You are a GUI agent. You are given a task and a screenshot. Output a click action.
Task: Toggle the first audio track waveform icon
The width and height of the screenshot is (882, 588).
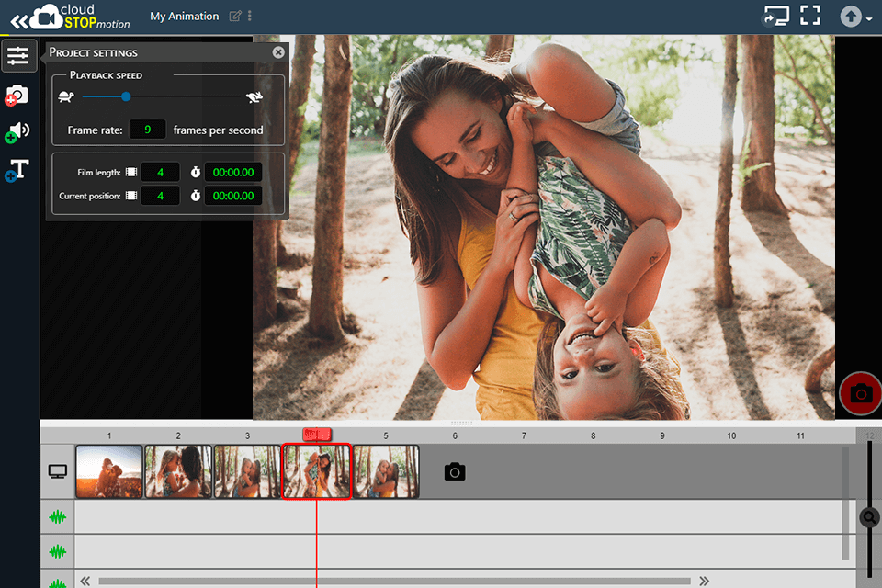(x=58, y=517)
